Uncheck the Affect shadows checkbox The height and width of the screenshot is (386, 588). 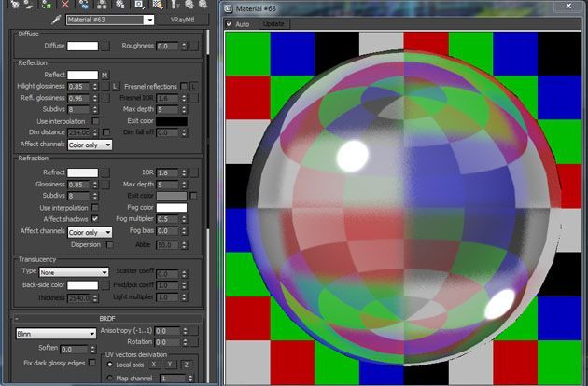coord(95,218)
